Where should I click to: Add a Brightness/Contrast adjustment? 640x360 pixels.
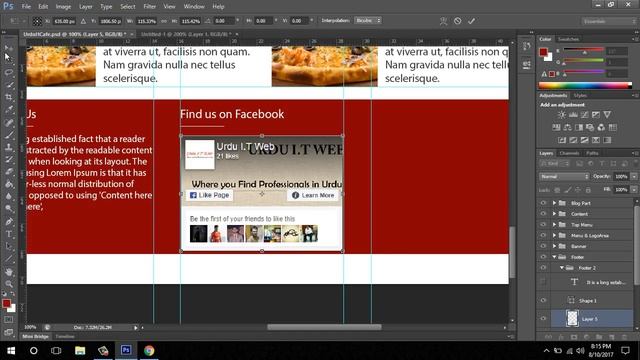[x=562, y=115]
